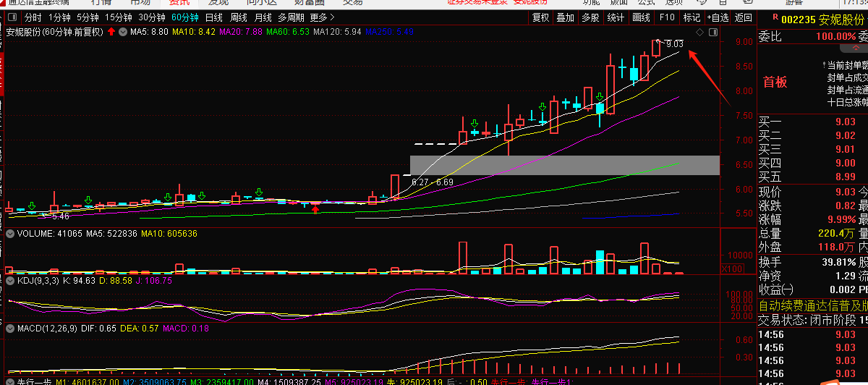Click the 总量 220.4万 value

[x=838, y=234]
